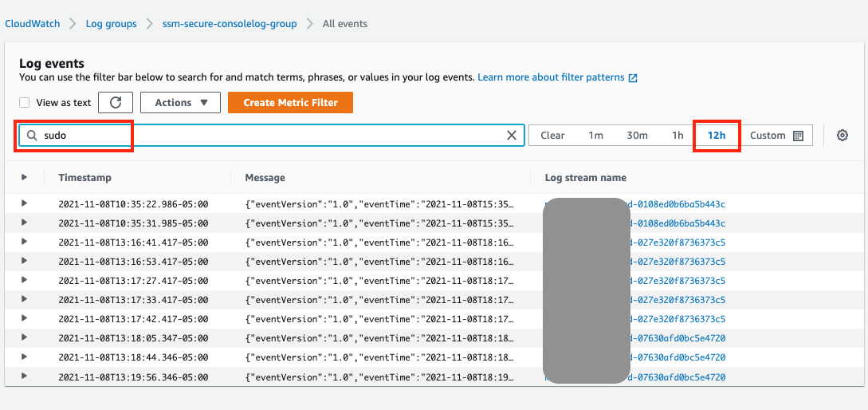Click the Log stream name column header
868x410 pixels.
[586, 178]
